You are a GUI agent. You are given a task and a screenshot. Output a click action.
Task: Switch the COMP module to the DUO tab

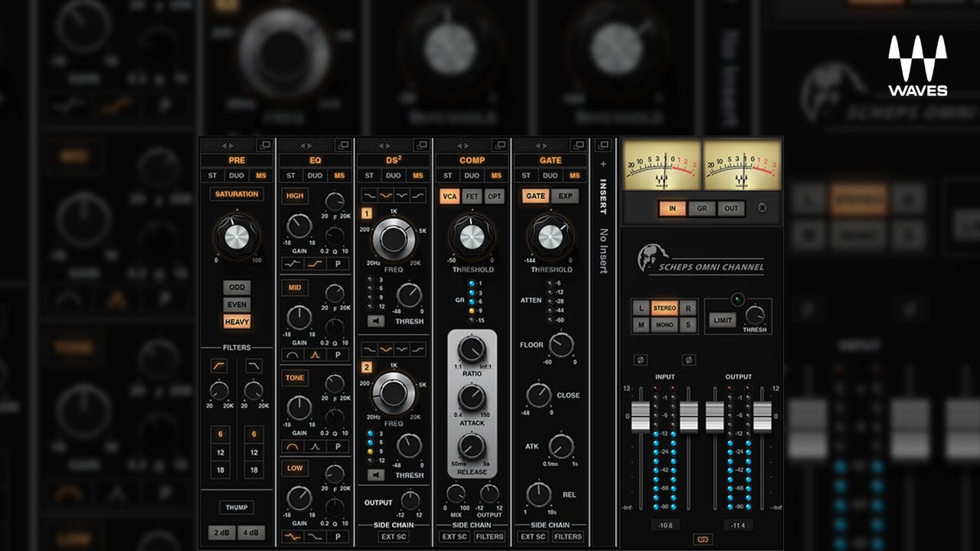[471, 175]
